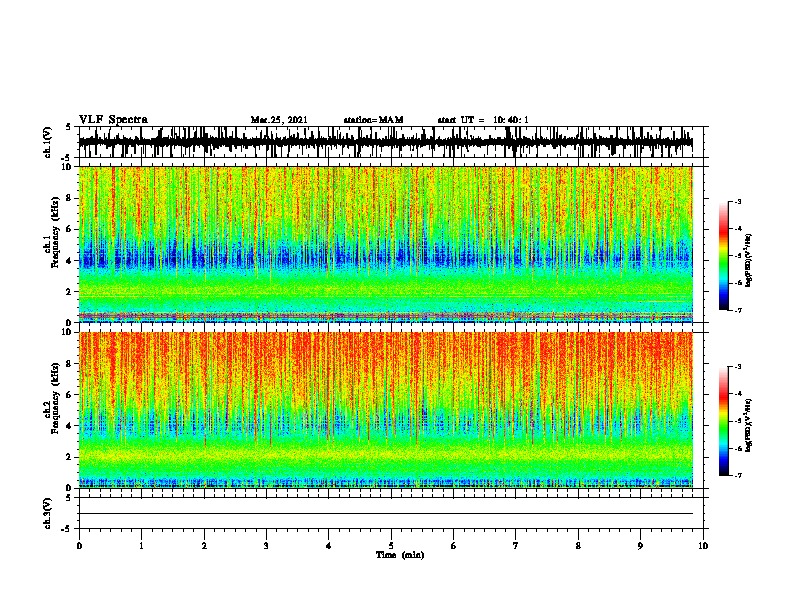Click the "ch.3(V)" axis label

point(47,513)
